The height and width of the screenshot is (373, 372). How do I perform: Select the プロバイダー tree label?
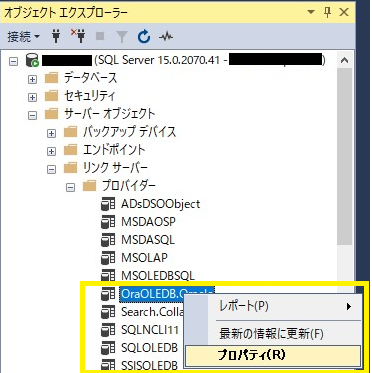[x=129, y=186]
